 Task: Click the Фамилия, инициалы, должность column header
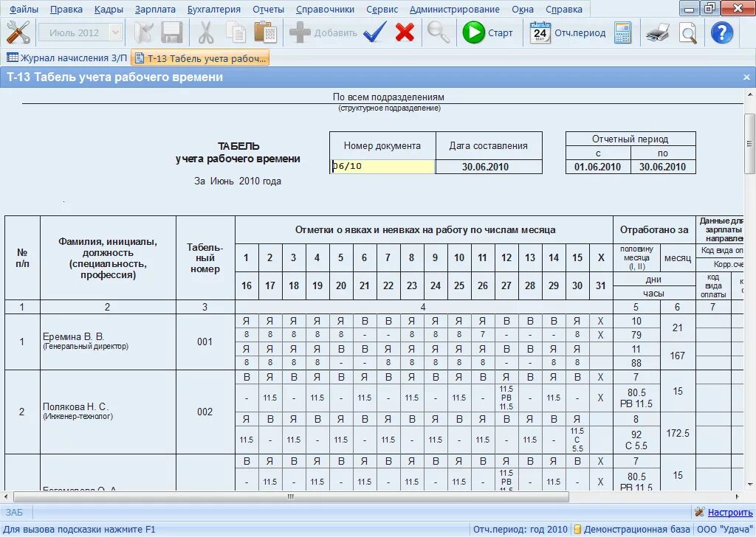(x=108, y=258)
